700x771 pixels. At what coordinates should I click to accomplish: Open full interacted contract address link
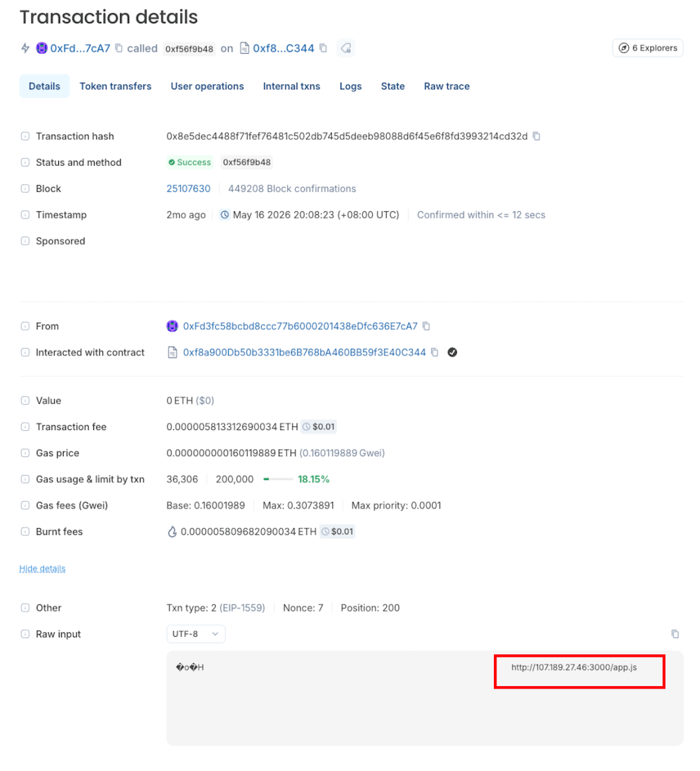coord(305,352)
